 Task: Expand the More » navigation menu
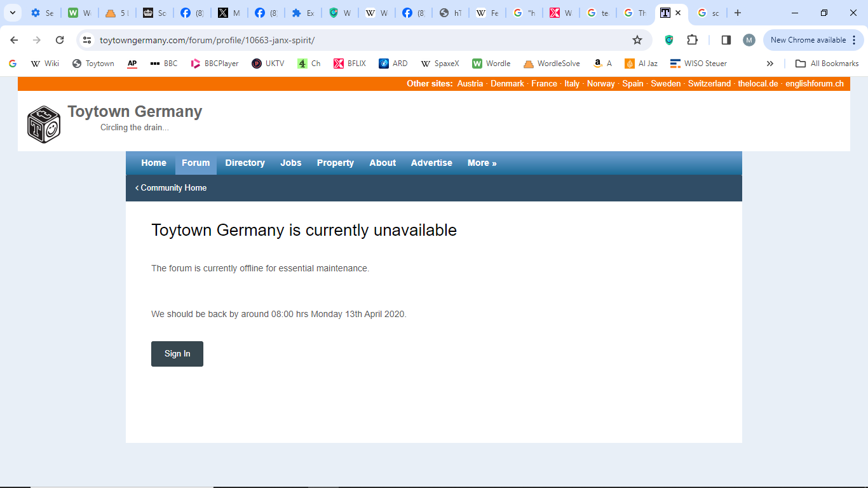482,163
